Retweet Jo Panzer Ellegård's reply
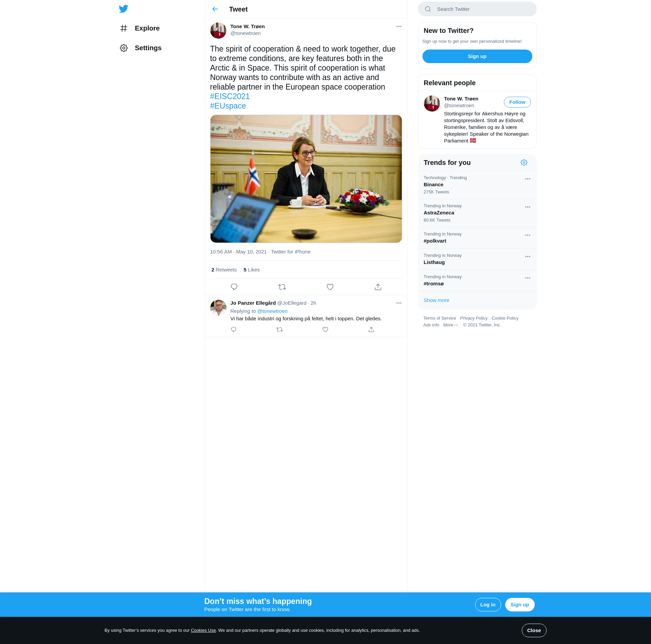This screenshot has width=651, height=644. (279, 329)
